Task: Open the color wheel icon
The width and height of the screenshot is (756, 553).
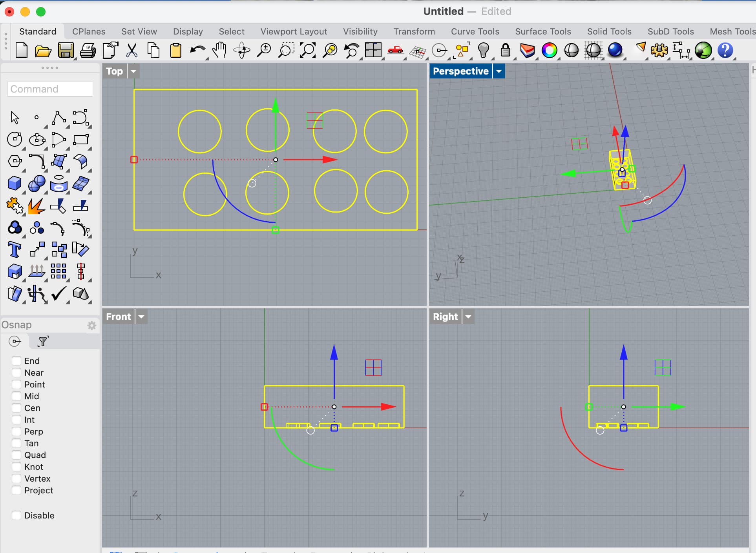Action: 549,51
